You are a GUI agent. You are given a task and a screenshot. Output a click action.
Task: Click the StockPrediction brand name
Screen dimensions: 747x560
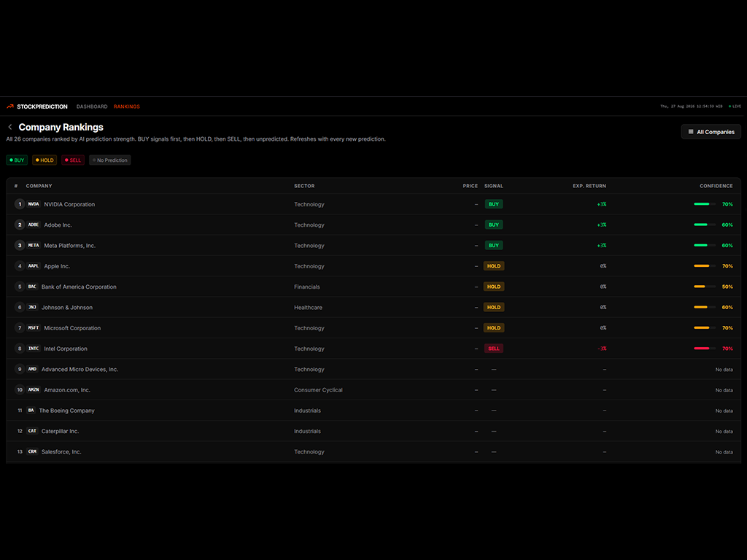pos(42,106)
